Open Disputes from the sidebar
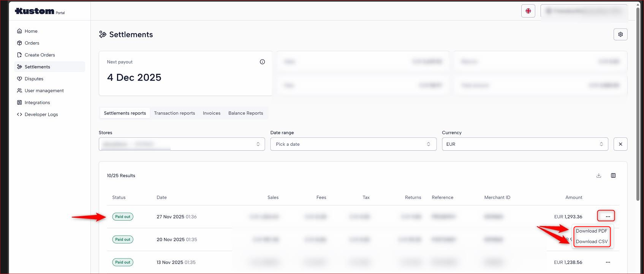This screenshot has width=644, height=274. (x=34, y=79)
